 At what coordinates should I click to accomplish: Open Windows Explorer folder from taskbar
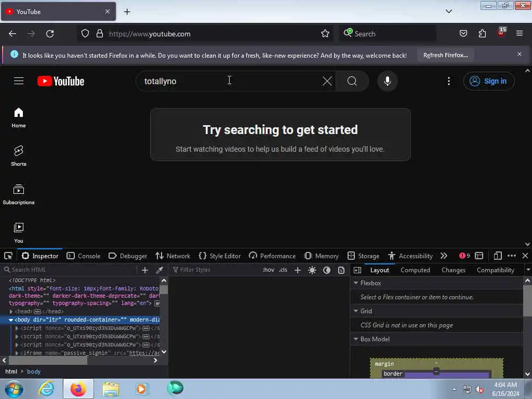111,389
